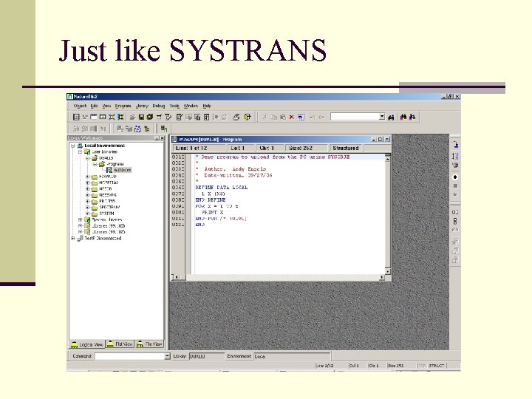This screenshot has width=532, height=399.
Task: Open the Program menu
Action: [123, 106]
